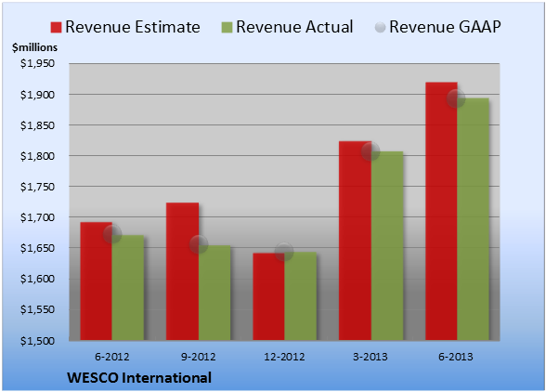Select the red estimate bar for 12-2012
The height and width of the screenshot is (392, 546).
point(268,296)
